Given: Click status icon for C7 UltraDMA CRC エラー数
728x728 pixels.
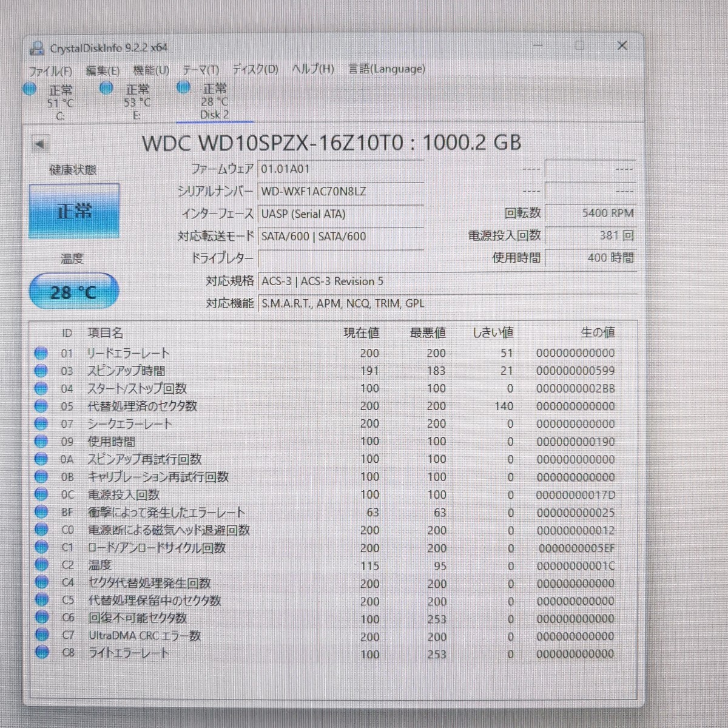Looking at the screenshot, I should coord(42,635).
